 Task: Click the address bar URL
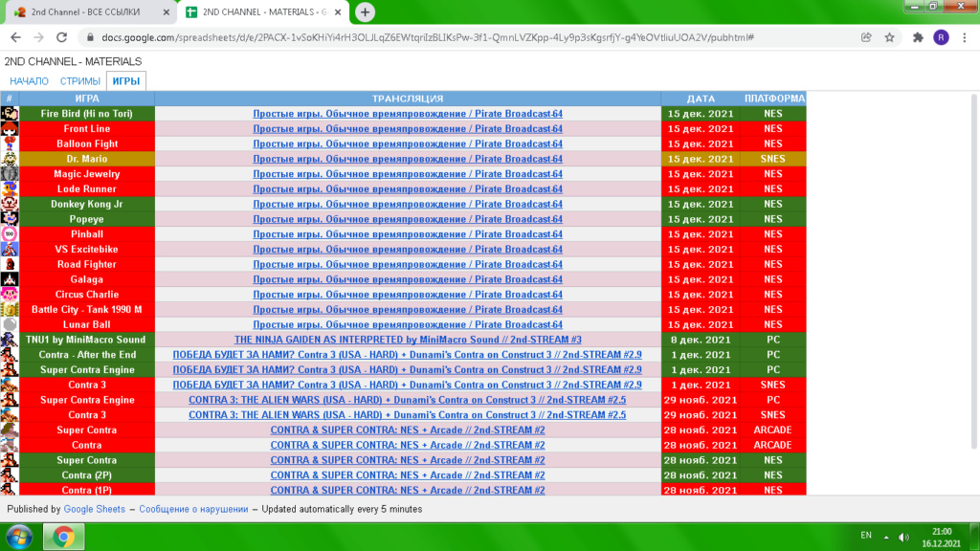428,37
